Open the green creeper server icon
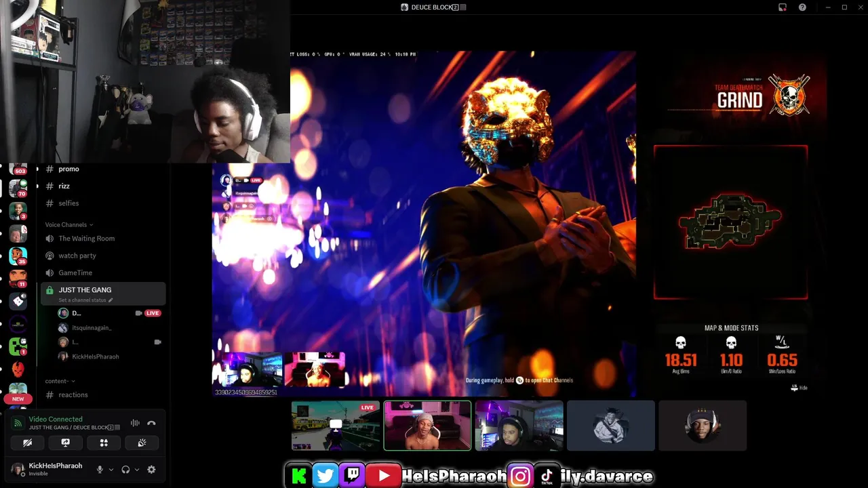This screenshot has height=488, width=868. tap(18, 347)
